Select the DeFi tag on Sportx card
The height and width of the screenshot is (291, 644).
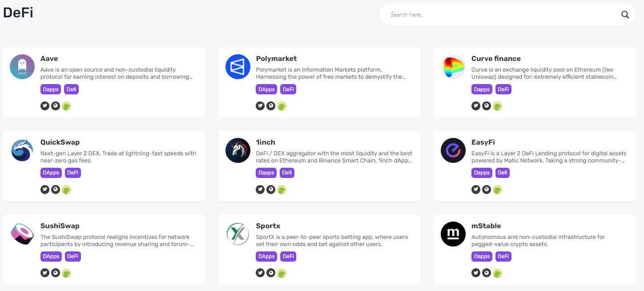point(288,257)
